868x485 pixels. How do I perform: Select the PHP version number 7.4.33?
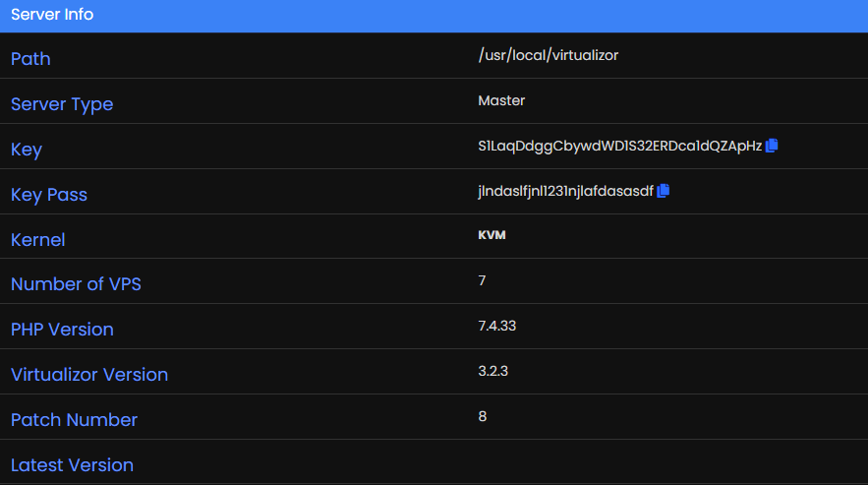(x=498, y=326)
